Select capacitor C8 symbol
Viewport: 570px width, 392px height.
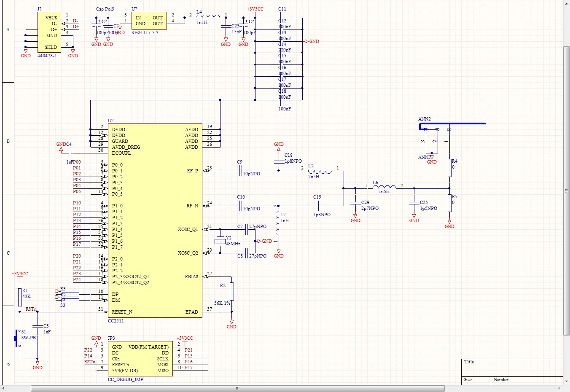[x=247, y=253]
